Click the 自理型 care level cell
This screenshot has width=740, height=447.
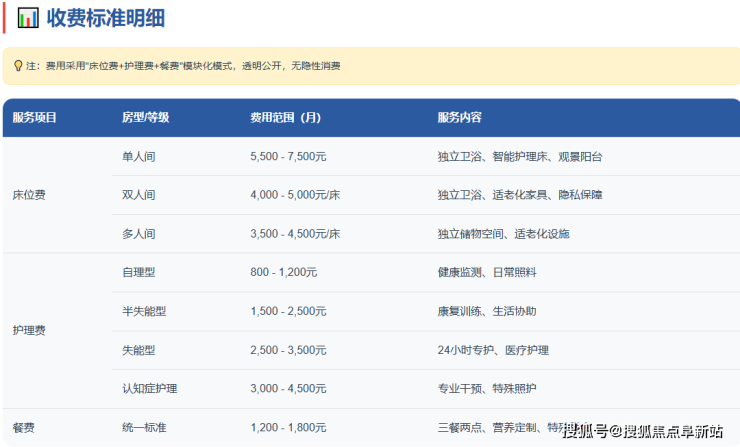point(138,272)
